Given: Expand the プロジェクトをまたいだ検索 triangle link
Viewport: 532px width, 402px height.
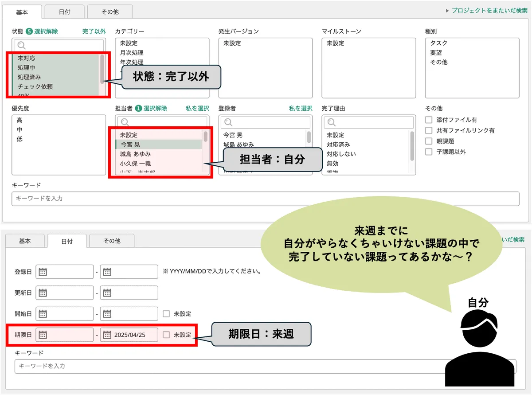Looking at the screenshot, I should click(x=448, y=11).
